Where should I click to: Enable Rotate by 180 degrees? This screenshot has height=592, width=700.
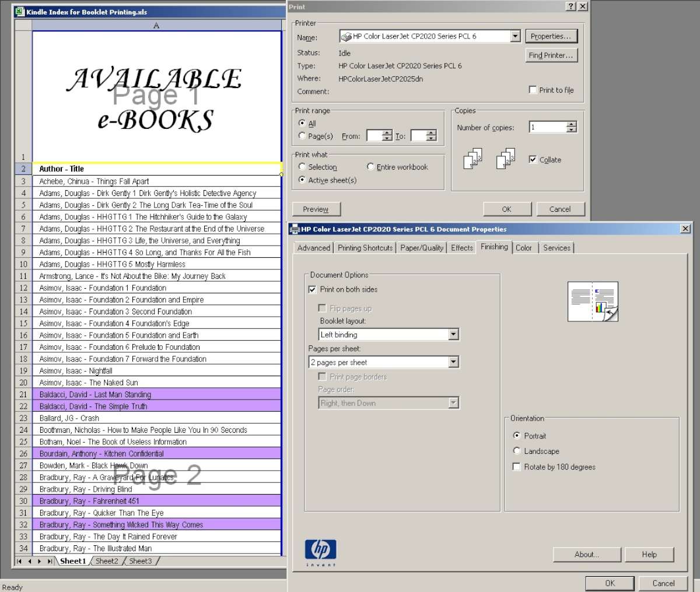point(516,467)
